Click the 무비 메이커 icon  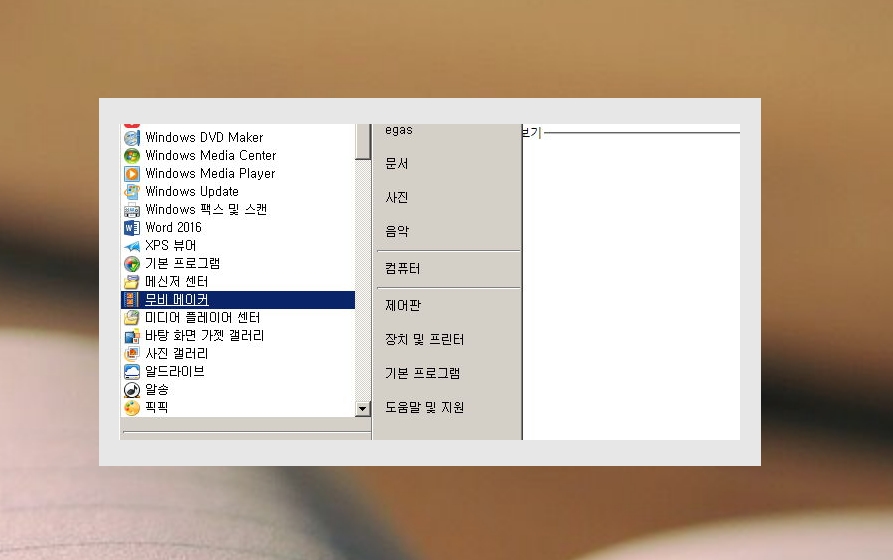pos(132,300)
